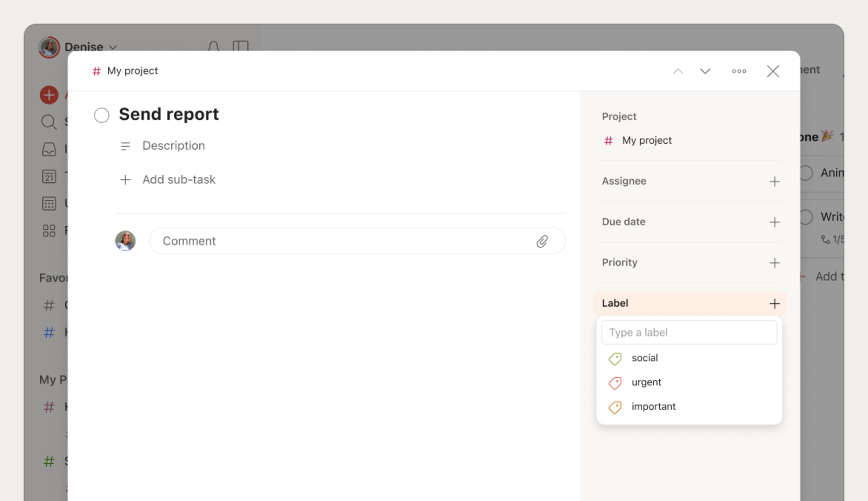868x501 pixels.
Task: Open notifications via the bell icon
Action: tap(214, 46)
